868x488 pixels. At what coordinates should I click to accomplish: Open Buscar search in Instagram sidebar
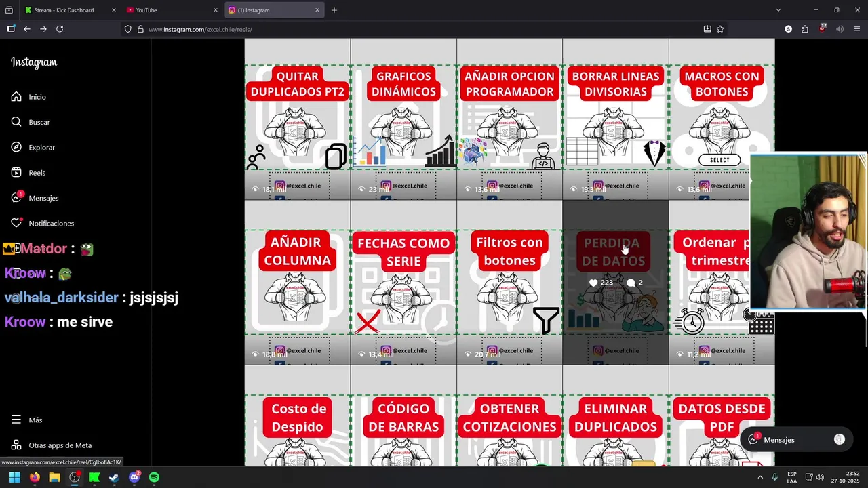pos(16,122)
